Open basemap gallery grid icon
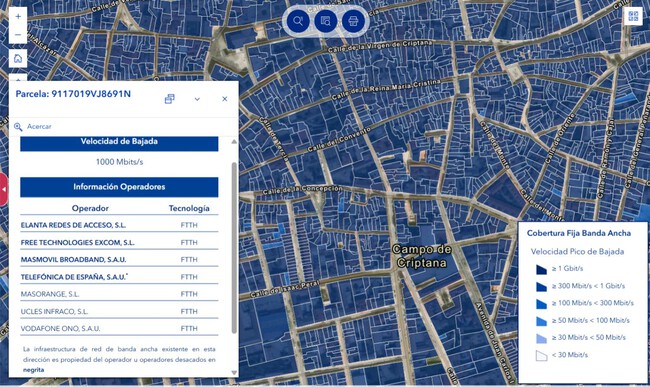Viewport: 650px width, 387px height. click(633, 17)
